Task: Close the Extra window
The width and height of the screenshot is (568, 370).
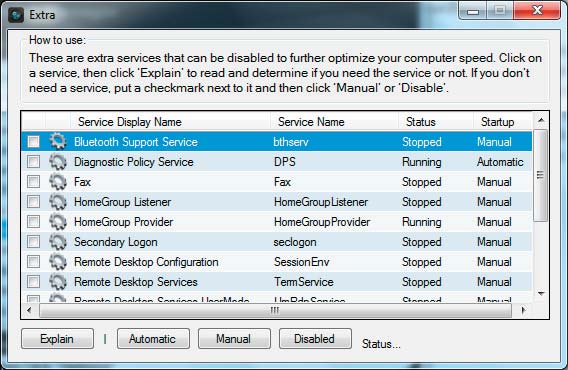Action: click(x=537, y=11)
